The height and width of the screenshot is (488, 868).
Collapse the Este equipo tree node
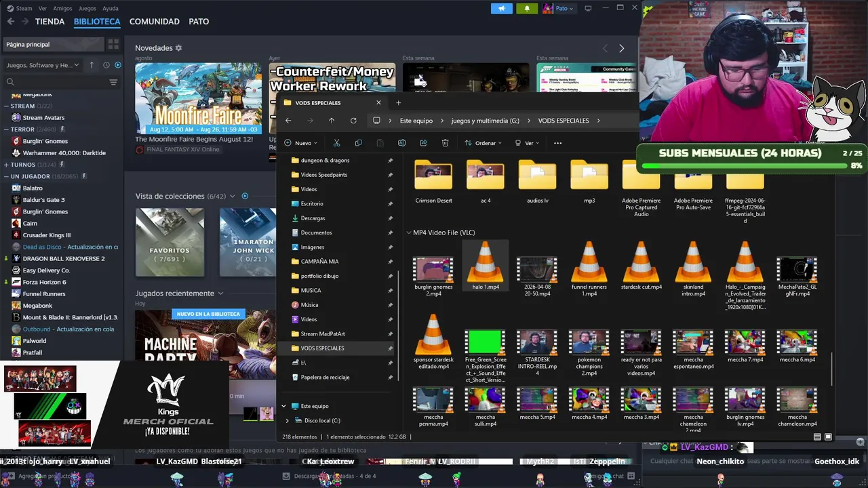[x=284, y=406]
